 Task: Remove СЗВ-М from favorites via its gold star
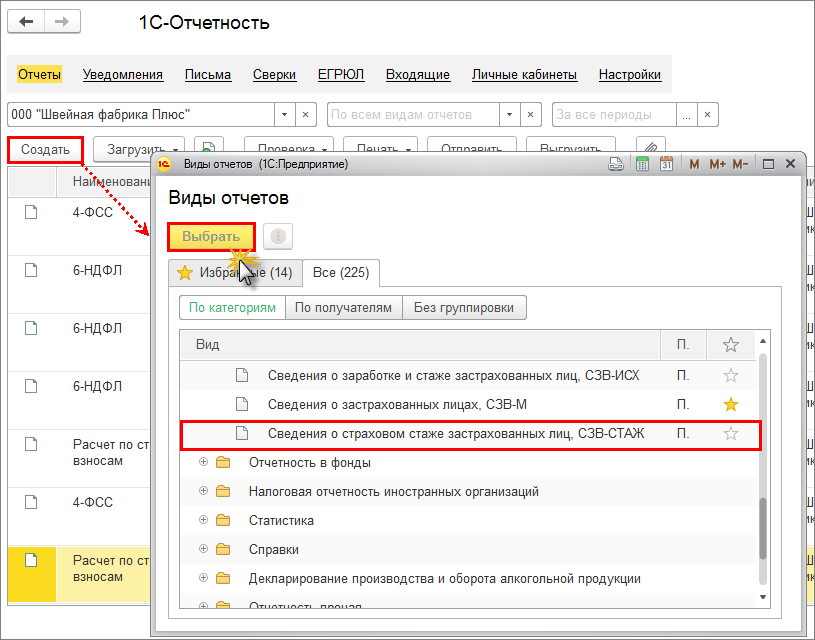731,404
